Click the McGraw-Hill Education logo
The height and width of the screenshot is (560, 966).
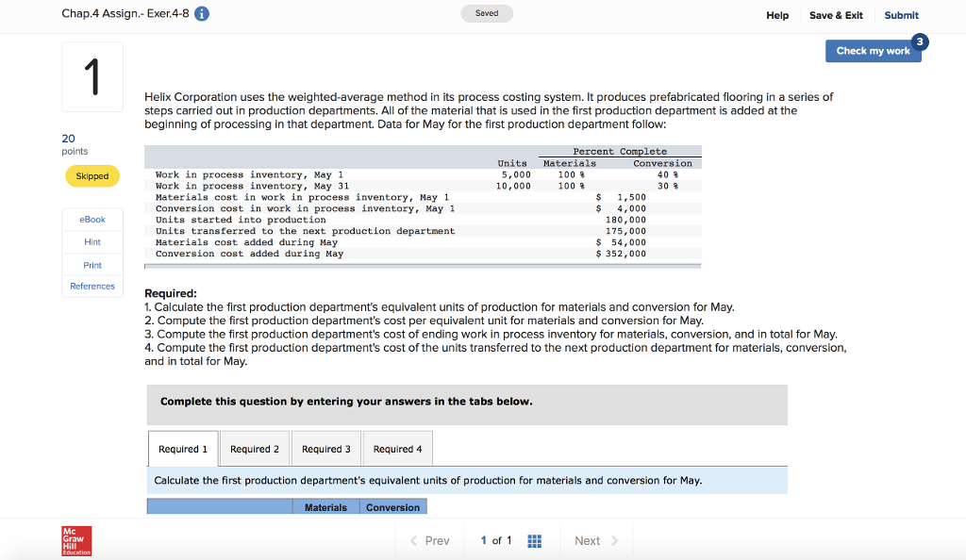[x=75, y=540]
